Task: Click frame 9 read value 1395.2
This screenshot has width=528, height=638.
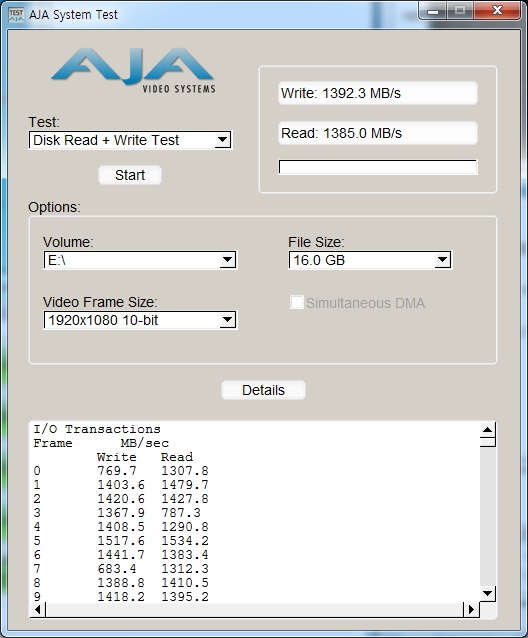Action: (x=185, y=596)
